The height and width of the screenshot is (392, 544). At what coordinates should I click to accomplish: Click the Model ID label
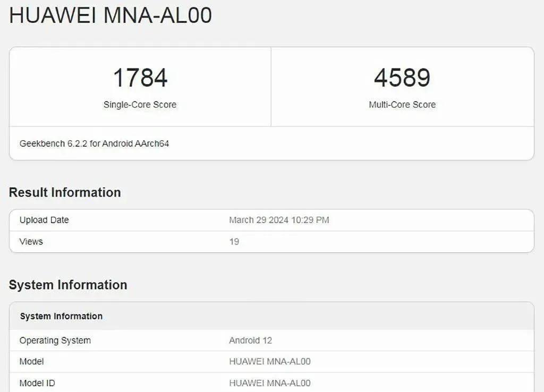(x=37, y=383)
